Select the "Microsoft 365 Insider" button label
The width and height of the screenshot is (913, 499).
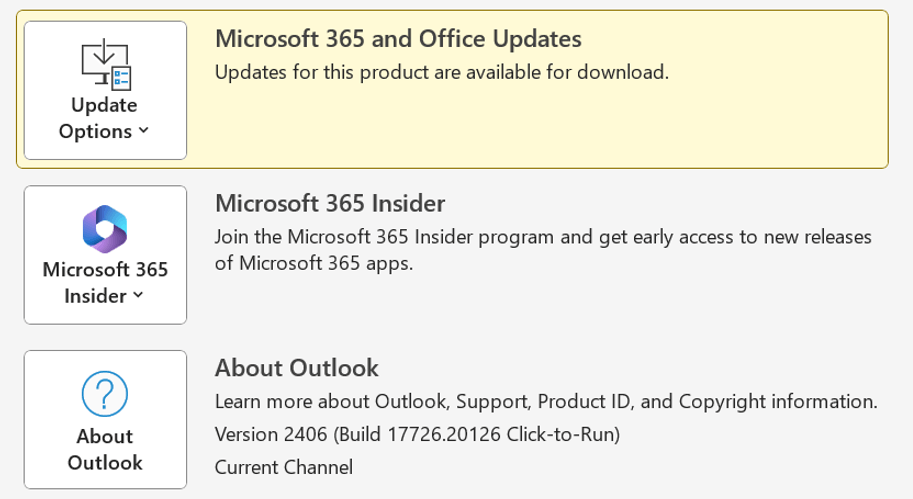(x=105, y=270)
